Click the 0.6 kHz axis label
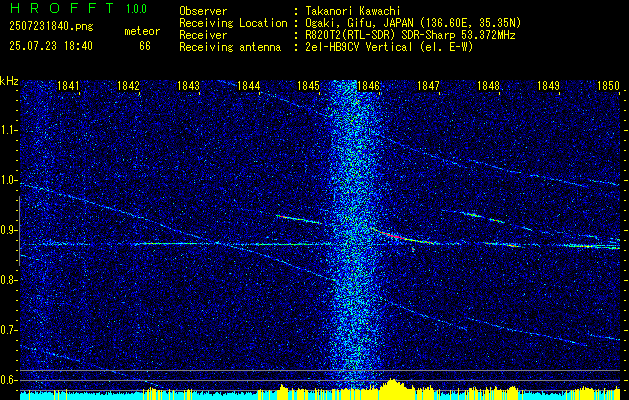 pyautogui.click(x=8, y=380)
